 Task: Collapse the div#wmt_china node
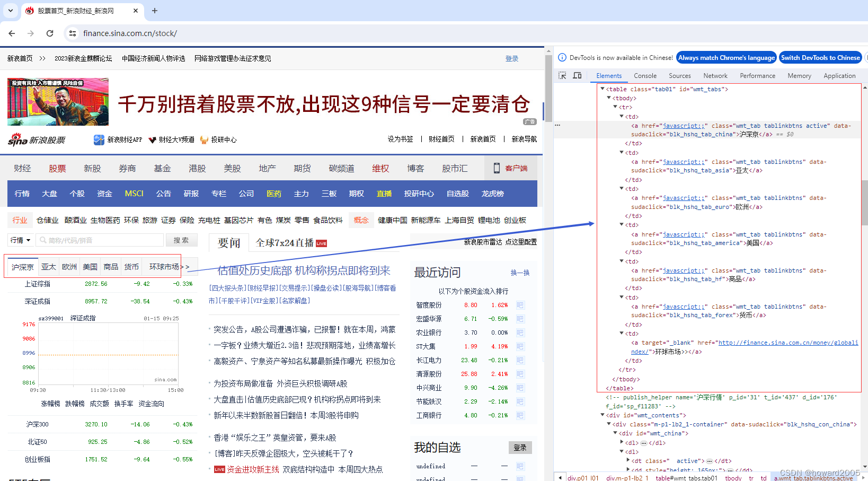coord(615,433)
